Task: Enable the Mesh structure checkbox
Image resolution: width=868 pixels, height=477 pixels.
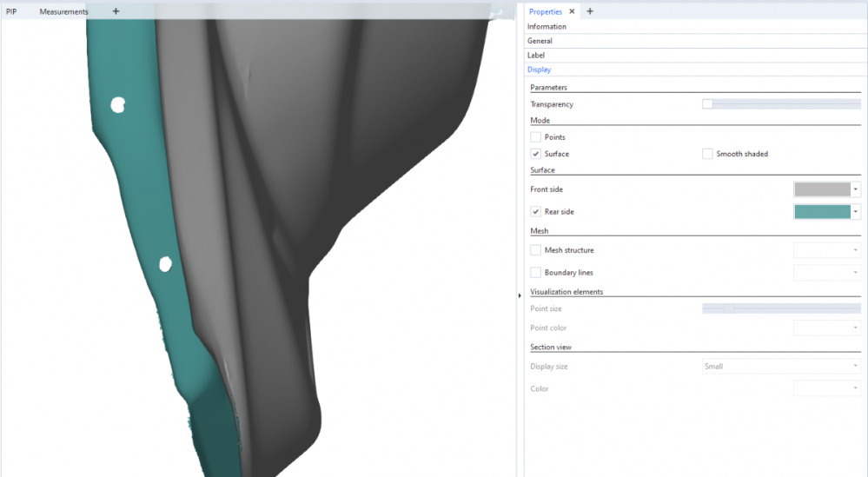Action: pos(535,250)
